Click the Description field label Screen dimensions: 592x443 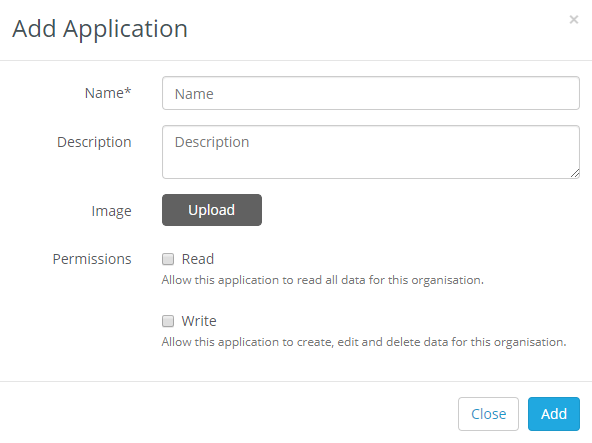[94, 142]
